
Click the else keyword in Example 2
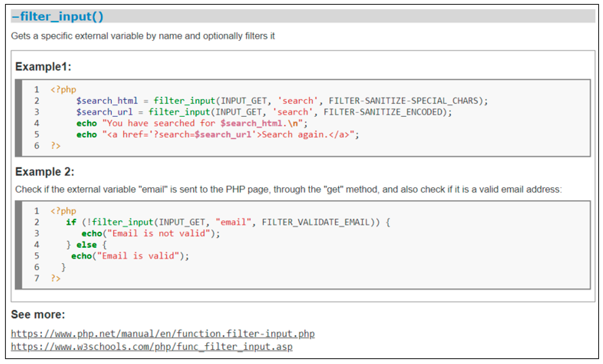86,245
